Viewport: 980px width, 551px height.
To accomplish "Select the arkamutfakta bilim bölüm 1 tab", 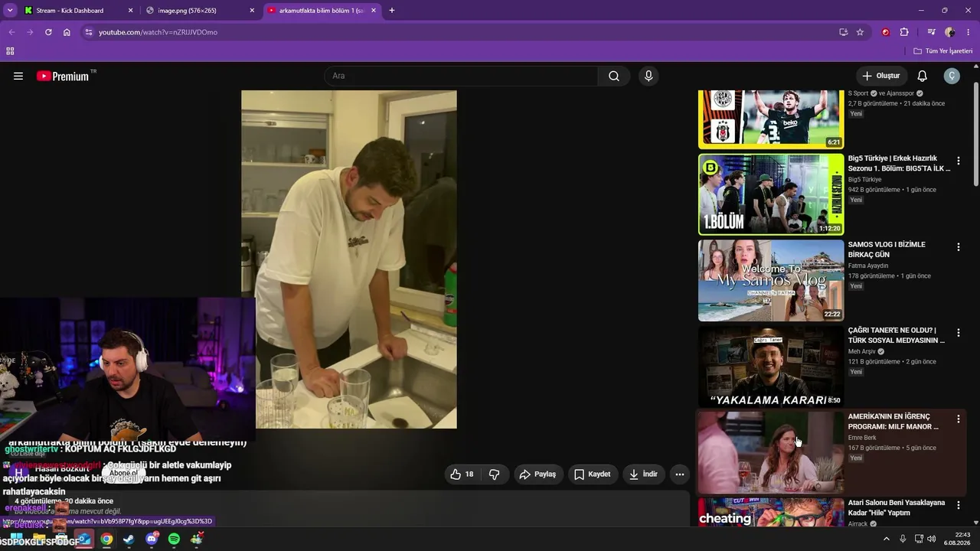I will (x=322, y=11).
